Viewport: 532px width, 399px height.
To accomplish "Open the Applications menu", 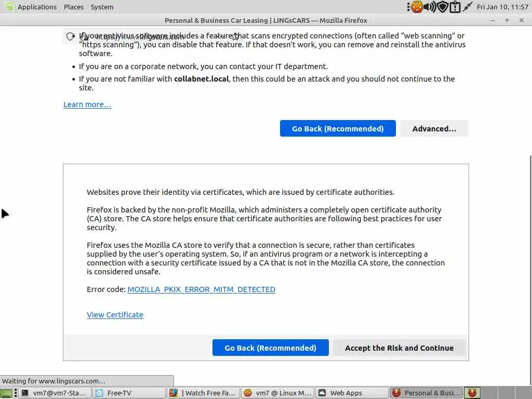I will (x=37, y=7).
